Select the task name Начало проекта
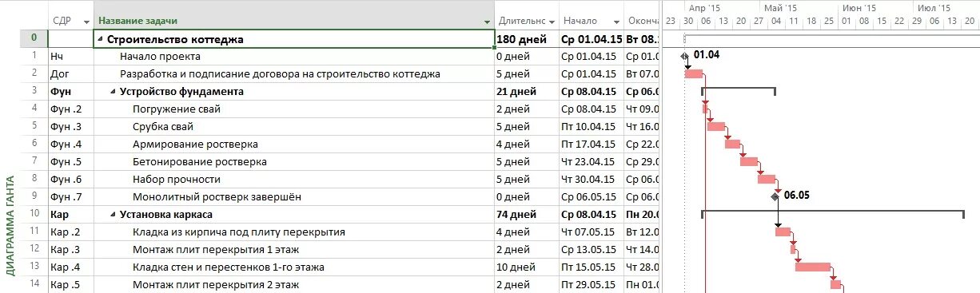 tap(160, 57)
